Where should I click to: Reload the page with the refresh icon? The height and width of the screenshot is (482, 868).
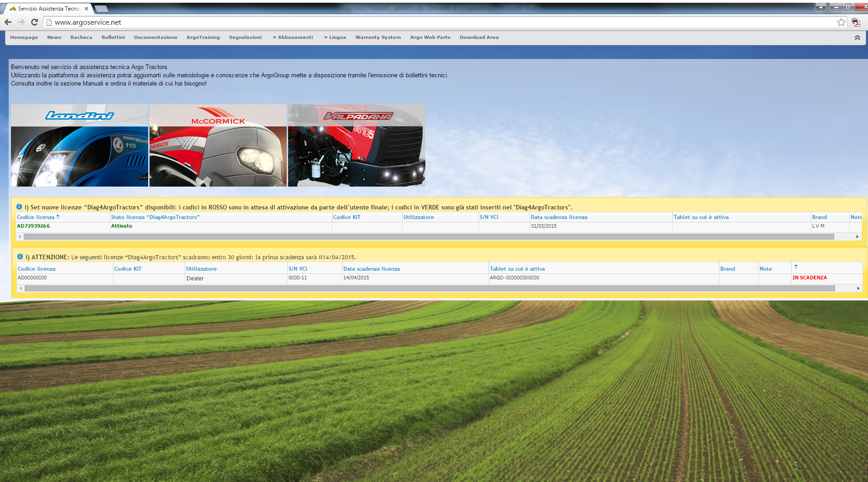[34, 22]
